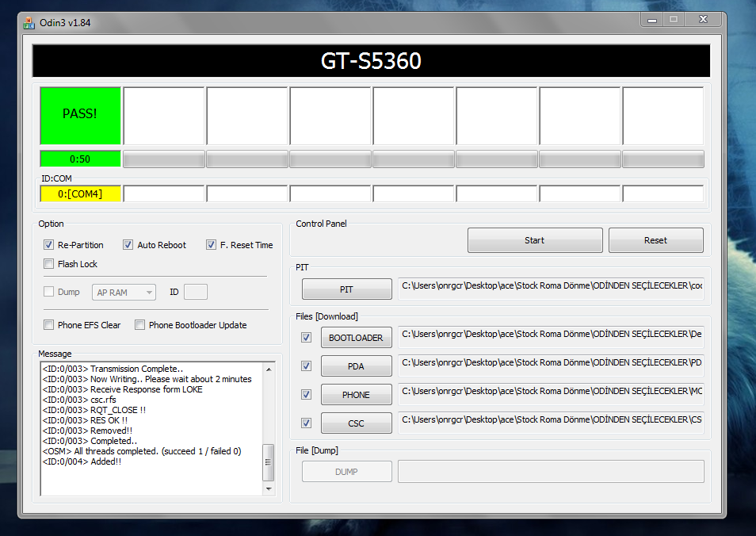Click '<ID:0/004> Added!!' log line
Image resolution: width=756 pixels, height=536 pixels.
click(82, 461)
